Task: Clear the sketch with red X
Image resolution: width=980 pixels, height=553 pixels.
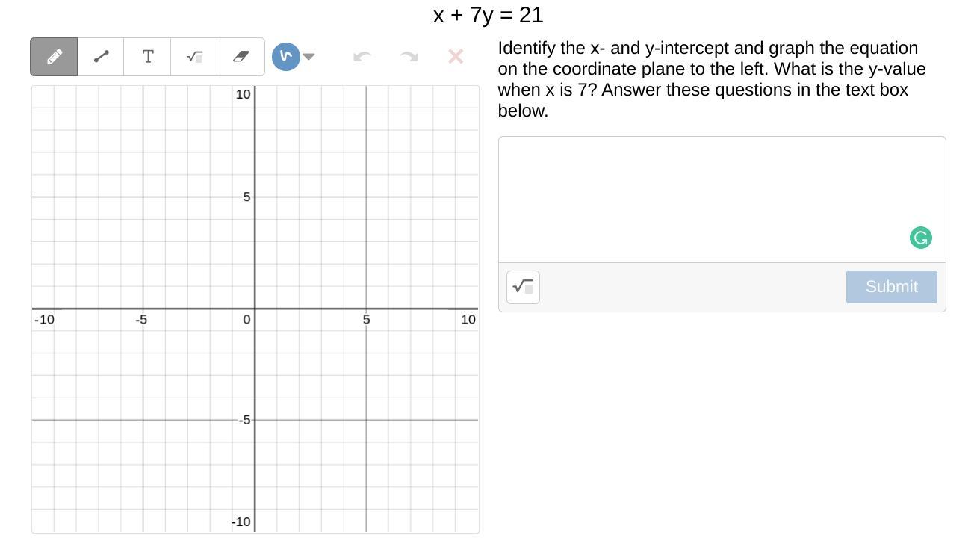Action: tap(456, 57)
